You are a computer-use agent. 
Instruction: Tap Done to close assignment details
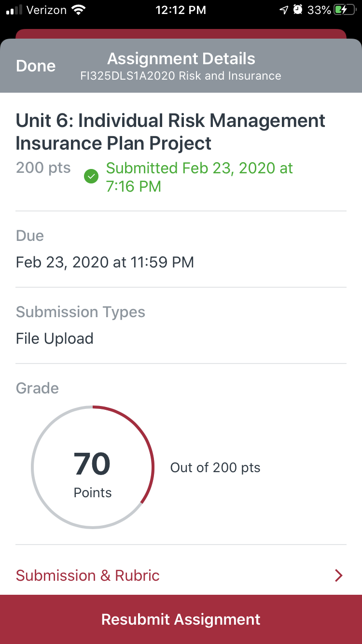pos(36,66)
